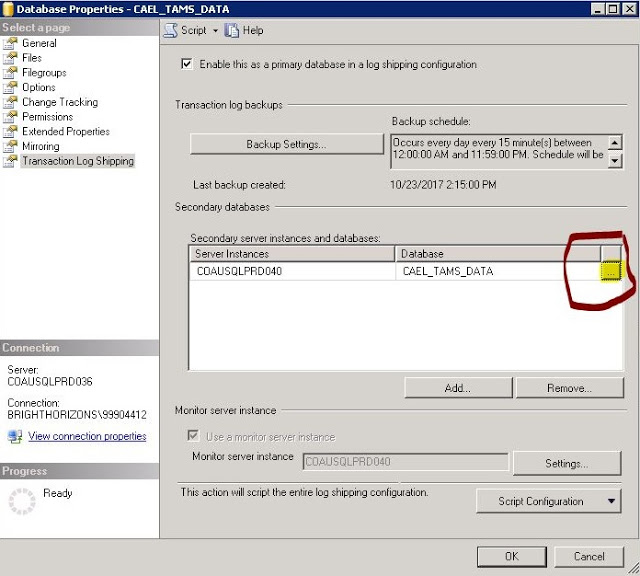Click the Files page icon
This screenshot has width=640, height=576.
point(10,58)
